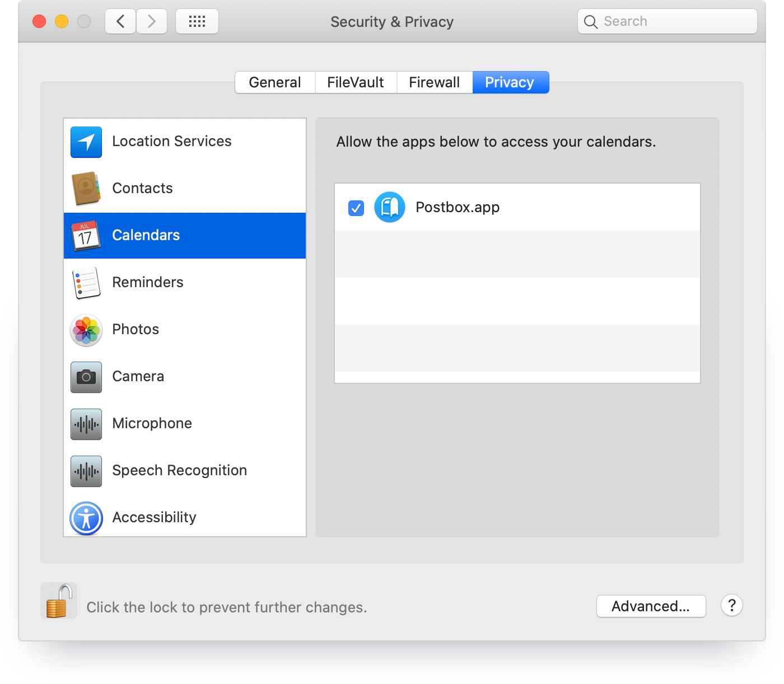Select the Reminders list icon
Viewport: 784px width, 684px height.
click(x=86, y=283)
